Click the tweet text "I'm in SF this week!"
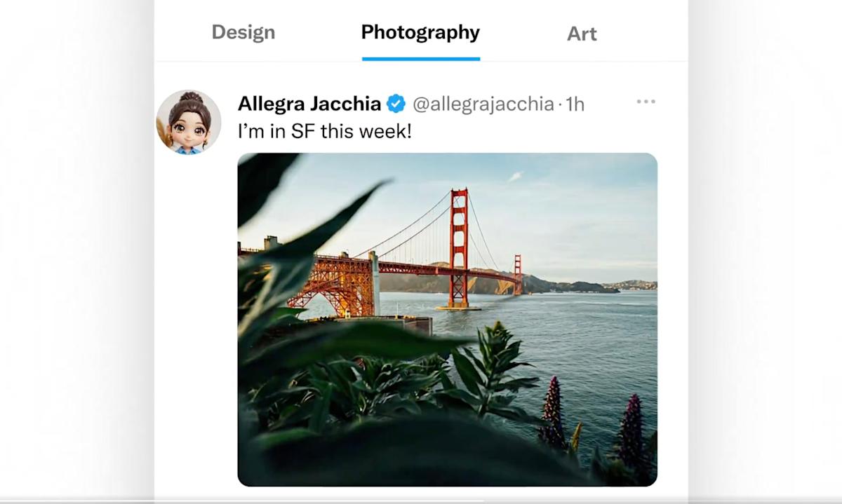Image resolution: width=842 pixels, height=504 pixels. tap(325, 130)
